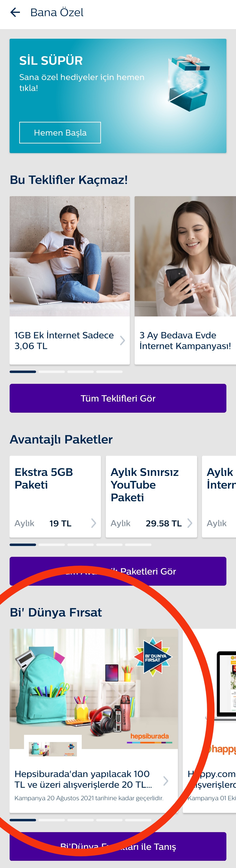The image size is (236, 868).
Task: Select the last Bi' Dünya Fırsat page indicator
Action: 138,820
